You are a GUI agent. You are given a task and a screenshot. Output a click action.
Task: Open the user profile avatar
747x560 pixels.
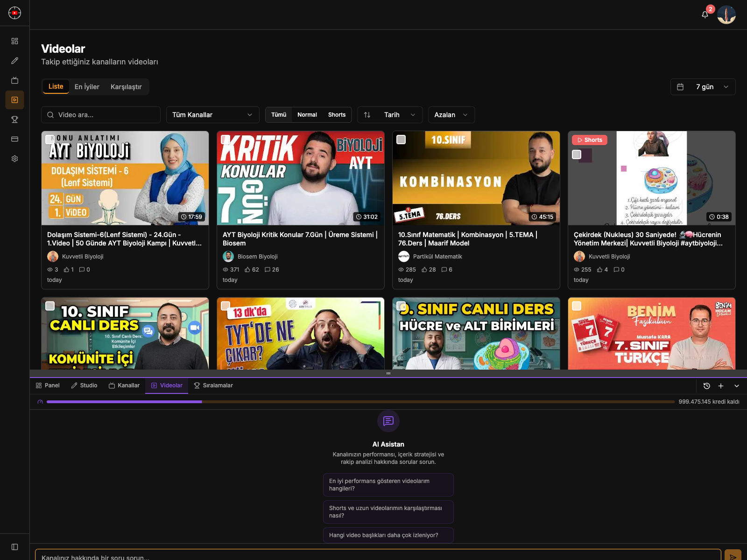[726, 14]
